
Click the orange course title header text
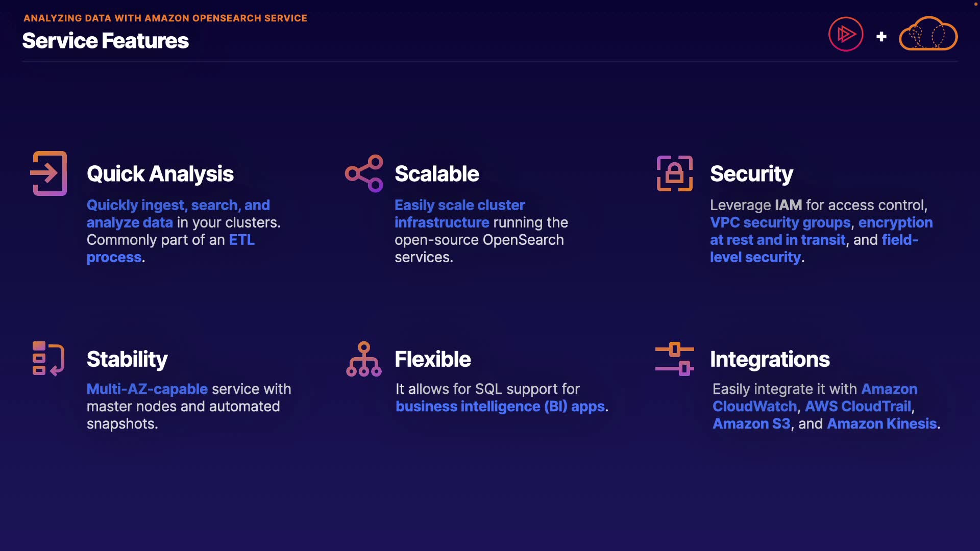[165, 18]
